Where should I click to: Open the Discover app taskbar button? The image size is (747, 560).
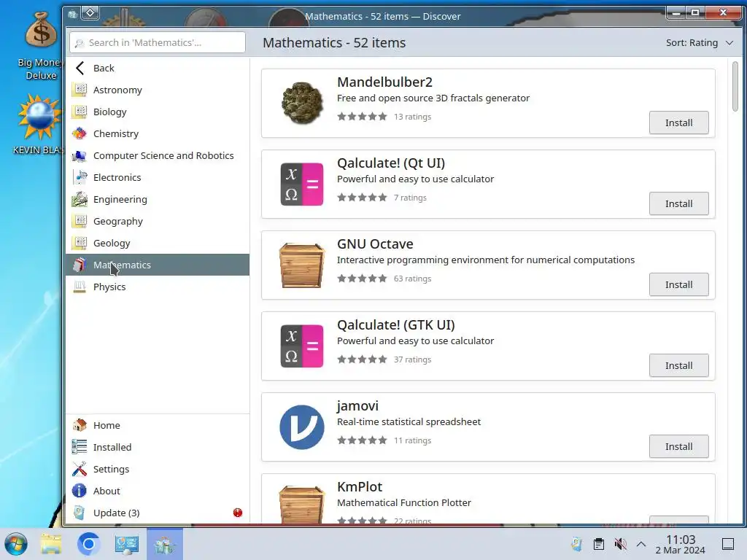(x=165, y=544)
